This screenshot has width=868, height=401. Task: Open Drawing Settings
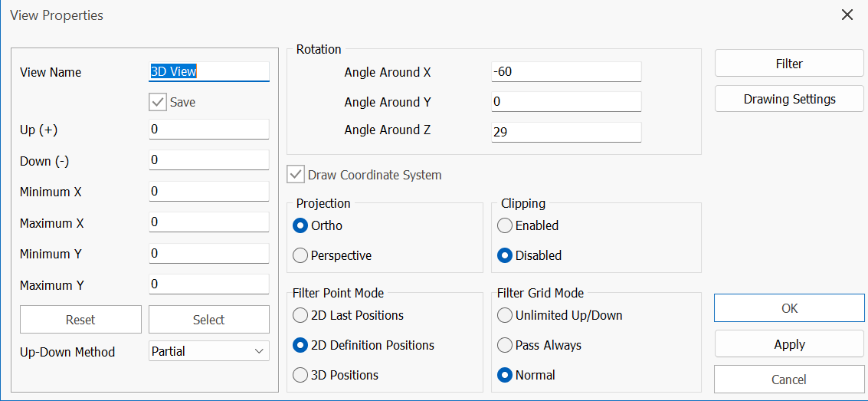click(789, 99)
